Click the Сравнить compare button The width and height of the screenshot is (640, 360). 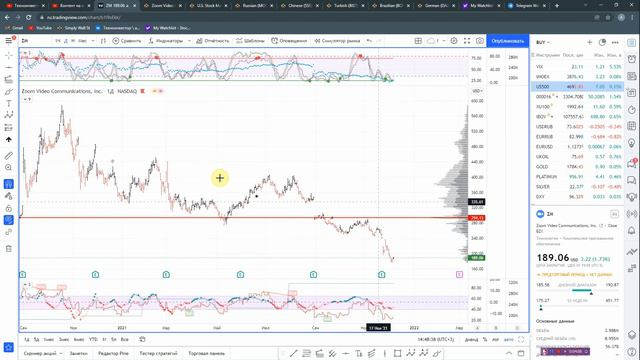pyautogui.click(x=127, y=41)
